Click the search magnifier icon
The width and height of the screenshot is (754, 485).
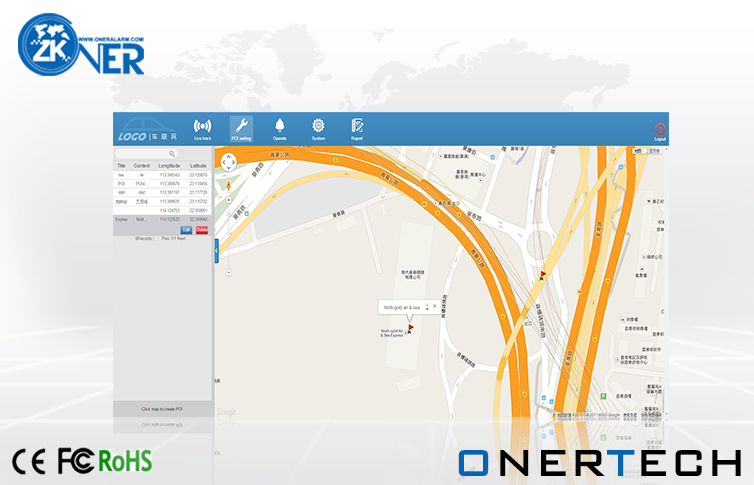(x=172, y=154)
